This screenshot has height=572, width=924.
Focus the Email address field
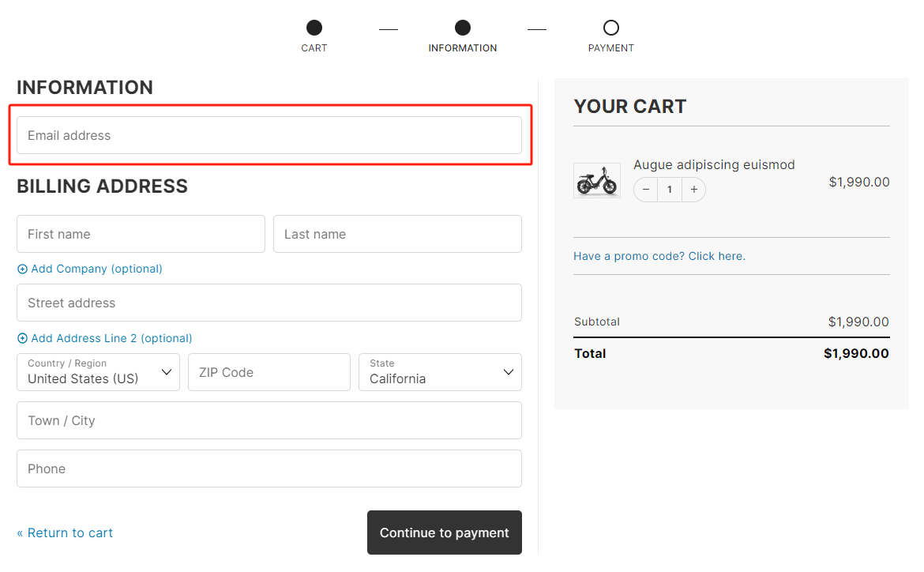pos(269,135)
